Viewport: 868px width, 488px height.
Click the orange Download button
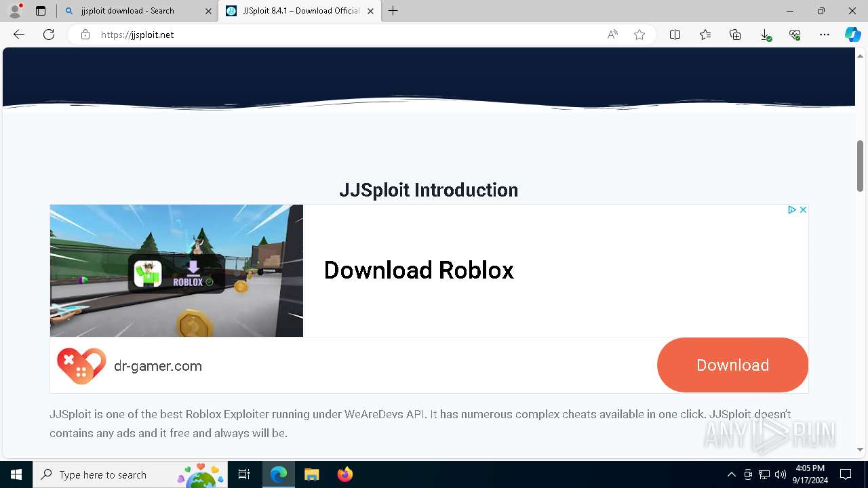pos(732,365)
